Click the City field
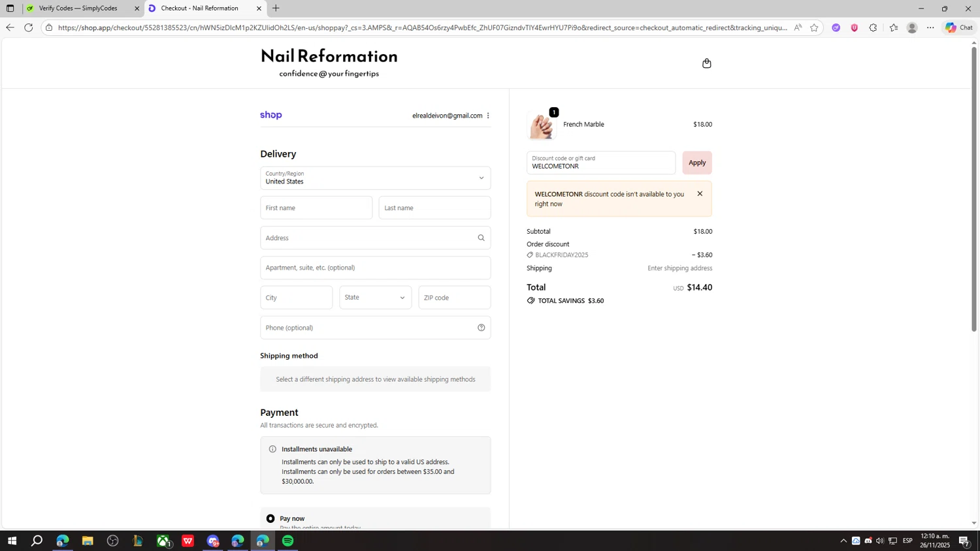980x551 pixels. [x=296, y=298]
